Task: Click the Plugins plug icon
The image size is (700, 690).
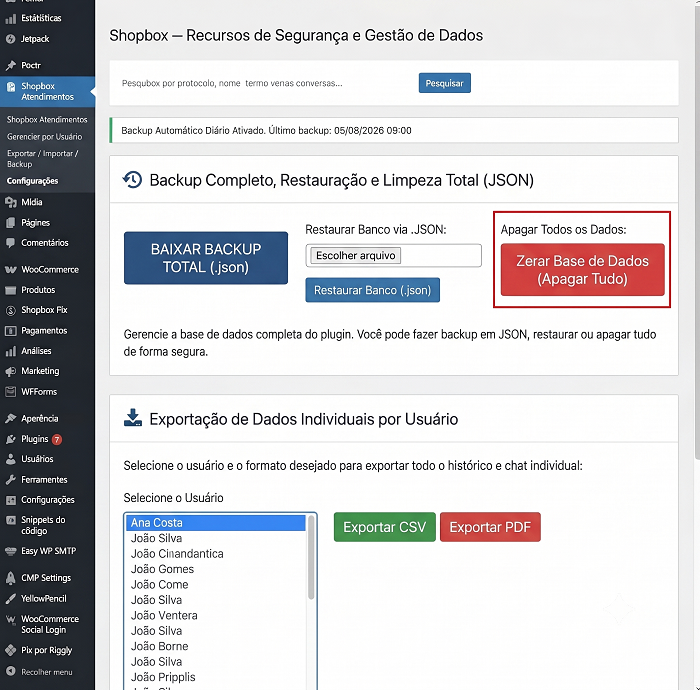Action: 11,439
